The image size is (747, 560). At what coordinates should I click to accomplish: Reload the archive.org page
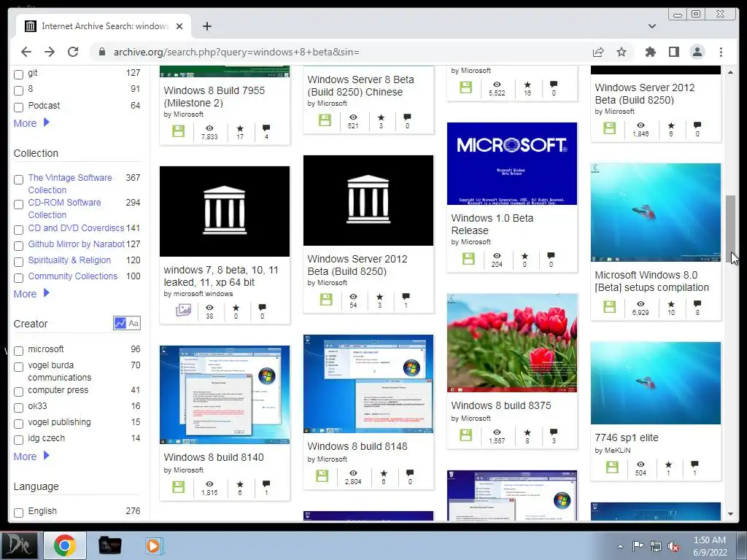coord(73,52)
